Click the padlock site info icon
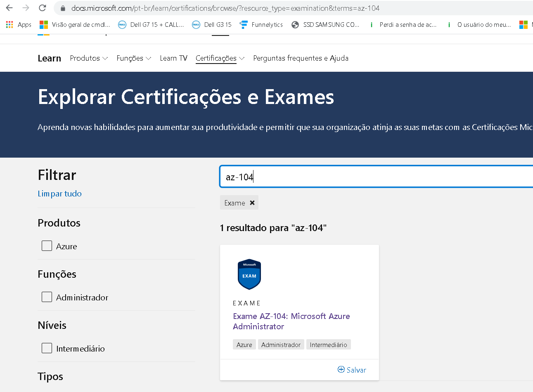The width and height of the screenshot is (533, 392). (63, 8)
